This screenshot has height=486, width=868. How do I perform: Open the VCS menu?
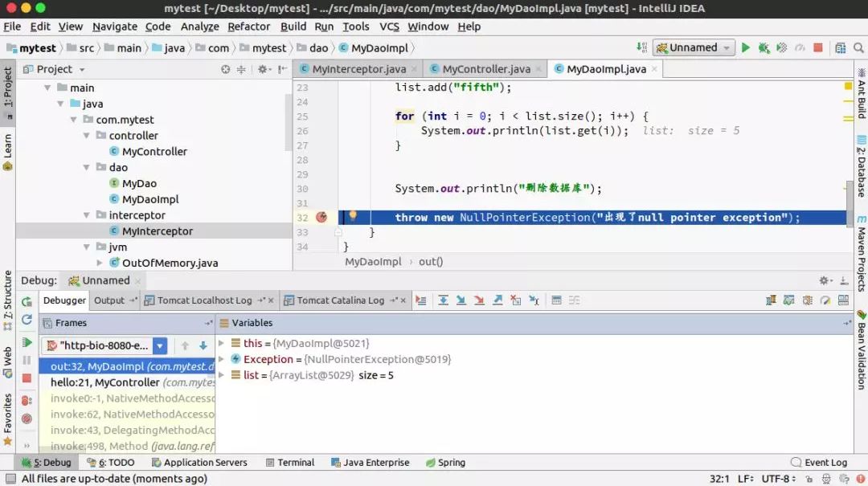[x=389, y=27]
